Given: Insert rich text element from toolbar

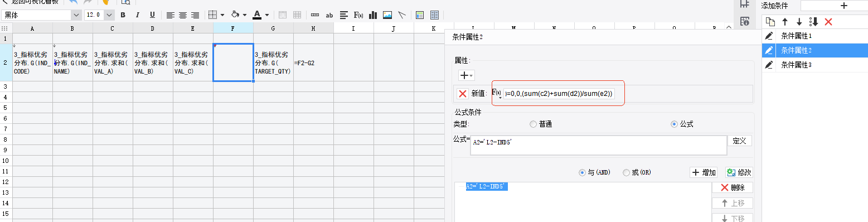Looking at the screenshot, I should [x=344, y=15].
